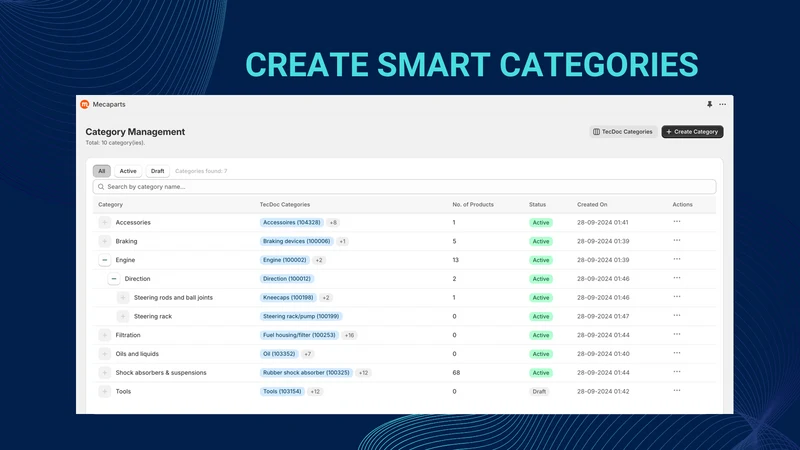Select the All filter tab
Viewport: 800px width, 450px height.
(x=102, y=171)
